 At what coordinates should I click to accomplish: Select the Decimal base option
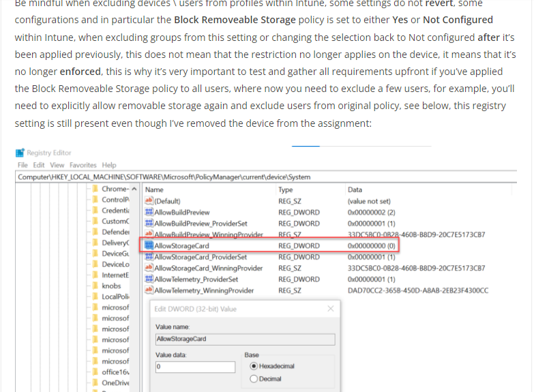point(266,379)
